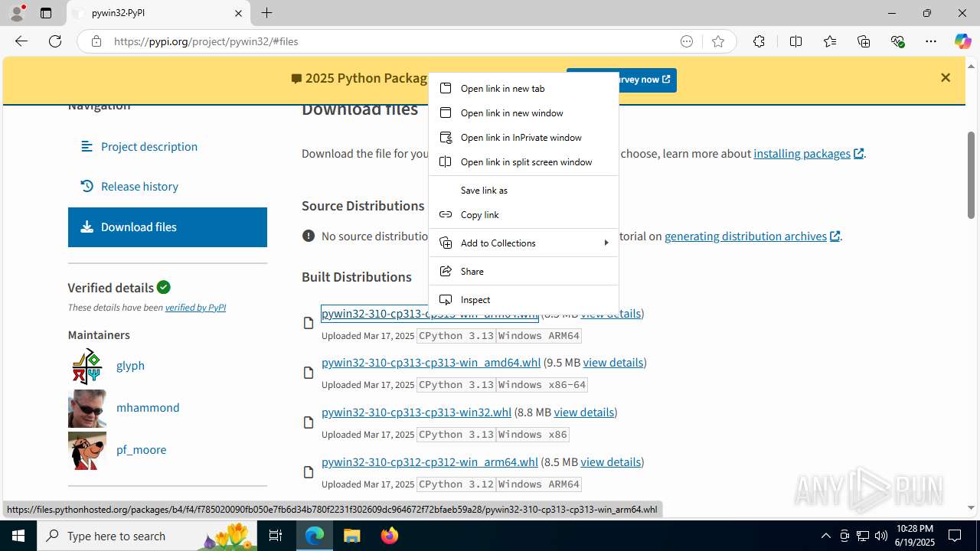Viewport: 980px width, 551px height.
Task: Click the taskbar search box
Action: click(149, 536)
